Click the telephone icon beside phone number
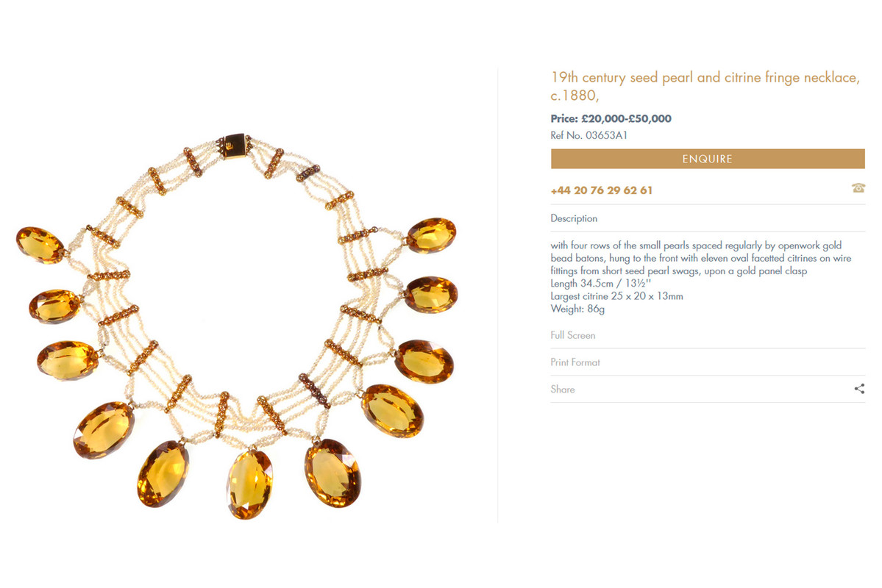Screen dimensions: 882x588 pyautogui.click(x=858, y=187)
